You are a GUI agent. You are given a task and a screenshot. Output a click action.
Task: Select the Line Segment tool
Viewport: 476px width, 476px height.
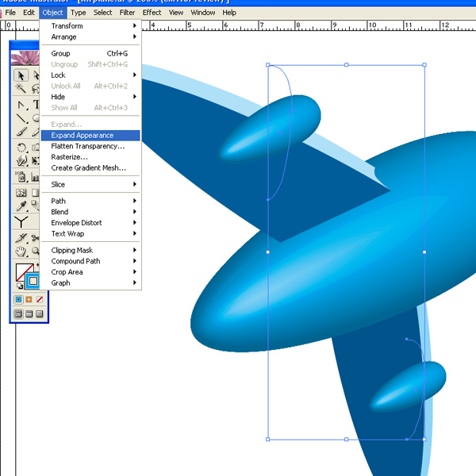(x=21, y=119)
